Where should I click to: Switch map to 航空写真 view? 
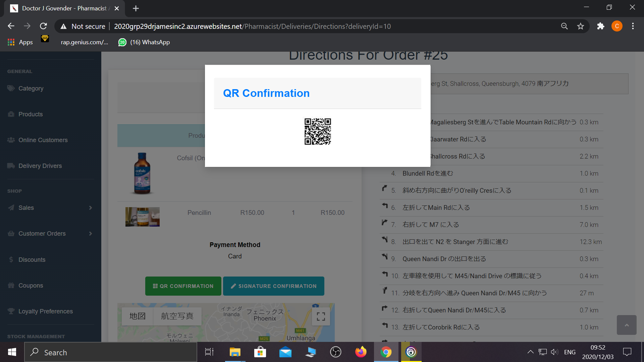click(x=177, y=316)
